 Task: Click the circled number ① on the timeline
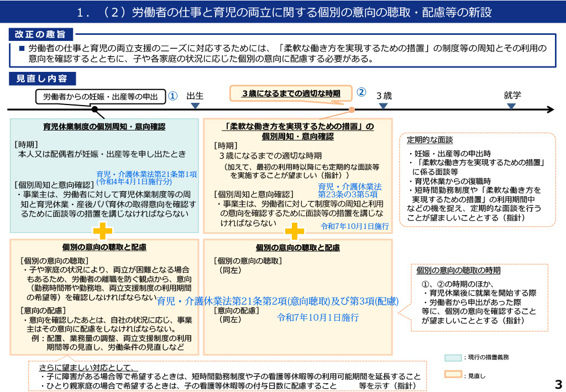pos(172,96)
